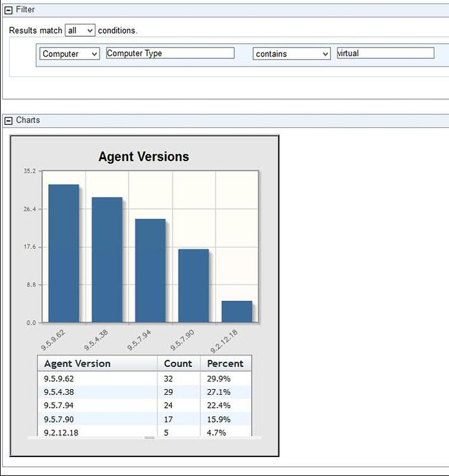The width and height of the screenshot is (449, 476).
Task: Click percent value '15.9%'
Action: click(x=219, y=420)
